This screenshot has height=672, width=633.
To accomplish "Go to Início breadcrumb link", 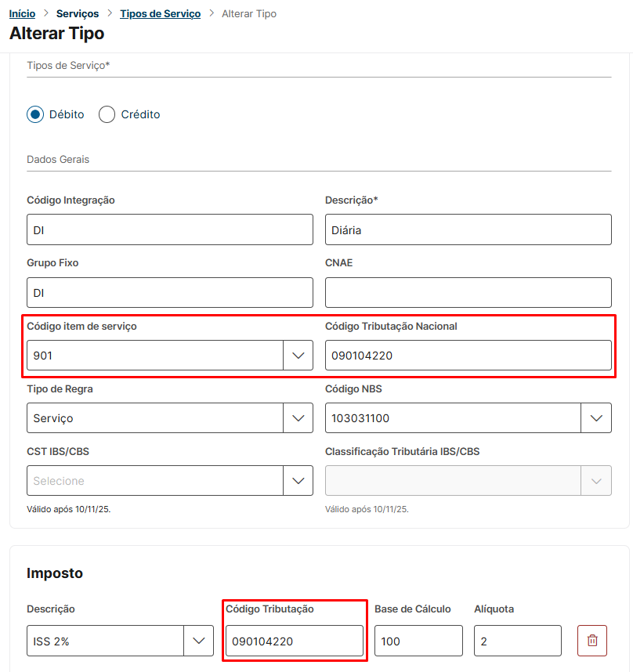I will [22, 14].
